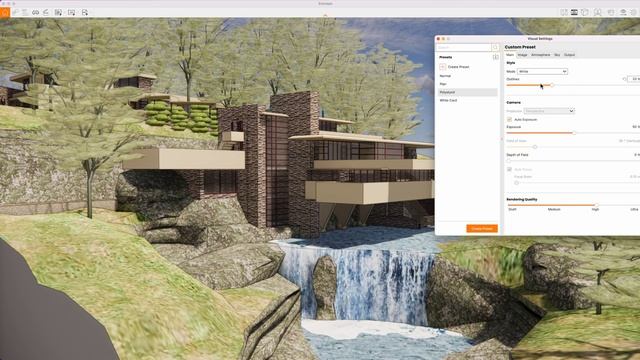Click the third icon in the right toolbar group

coord(585,13)
